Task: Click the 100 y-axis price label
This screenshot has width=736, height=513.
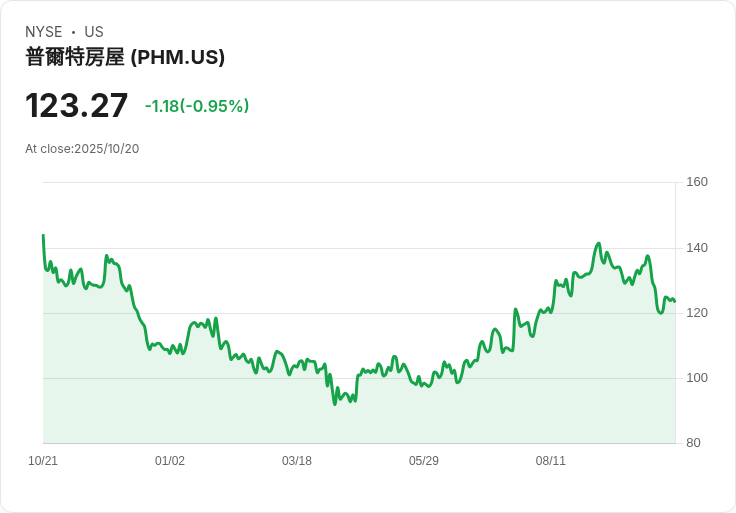Action: 697,378
